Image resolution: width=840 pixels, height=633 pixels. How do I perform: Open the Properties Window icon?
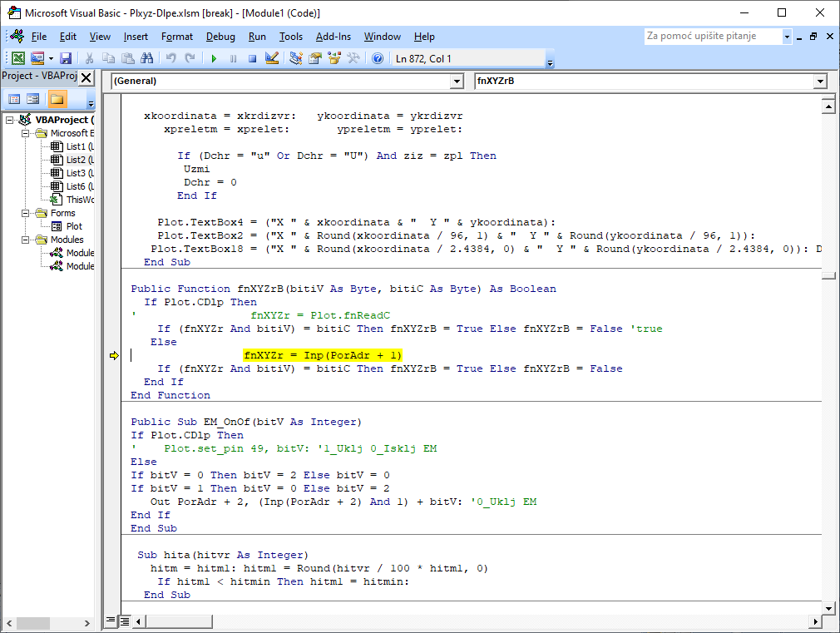pyautogui.click(x=315, y=58)
